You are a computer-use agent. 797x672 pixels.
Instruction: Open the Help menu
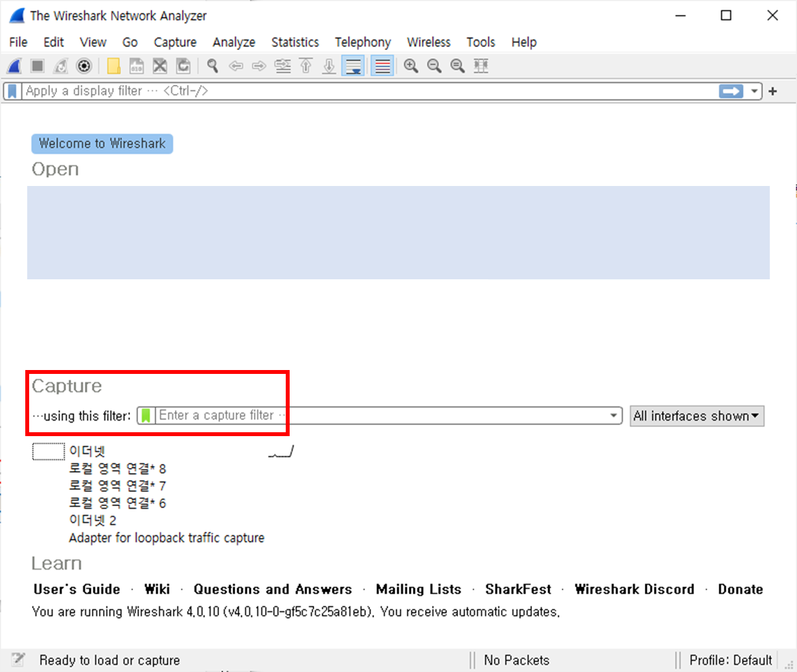[524, 42]
